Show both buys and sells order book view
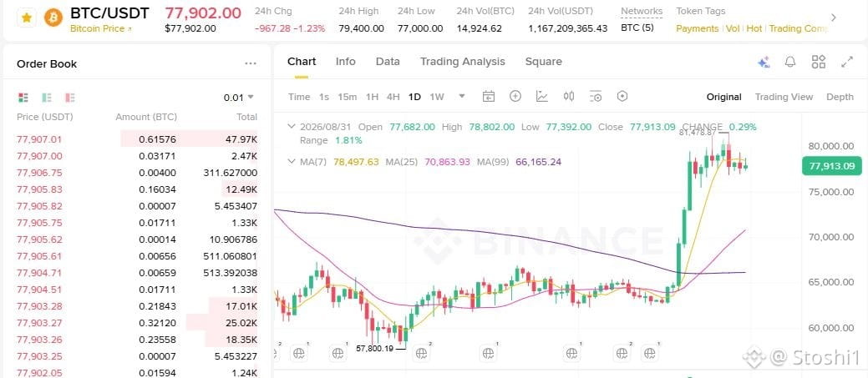The height and width of the screenshot is (378, 868). 23,98
